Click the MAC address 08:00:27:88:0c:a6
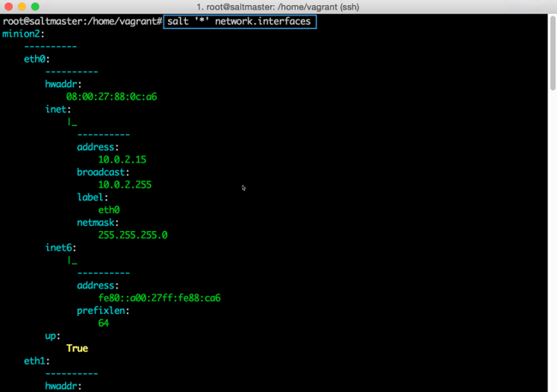The width and height of the screenshot is (557, 392). point(111,97)
